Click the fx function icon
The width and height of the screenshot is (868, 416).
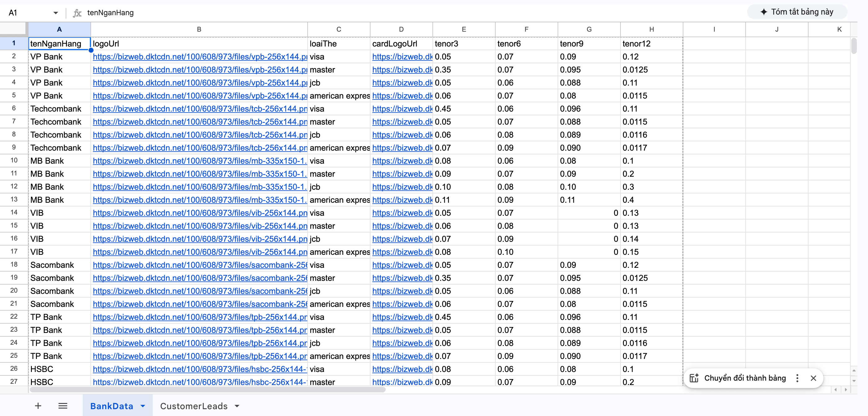click(77, 13)
